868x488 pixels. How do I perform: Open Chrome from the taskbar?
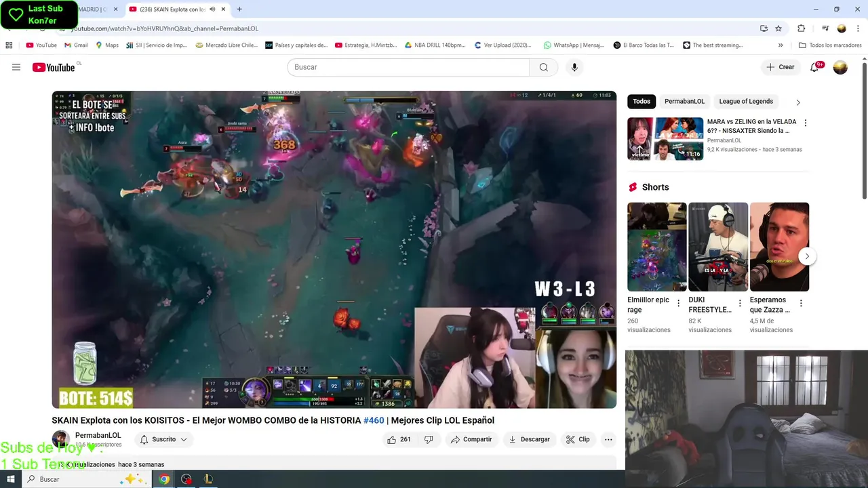[164, 479]
